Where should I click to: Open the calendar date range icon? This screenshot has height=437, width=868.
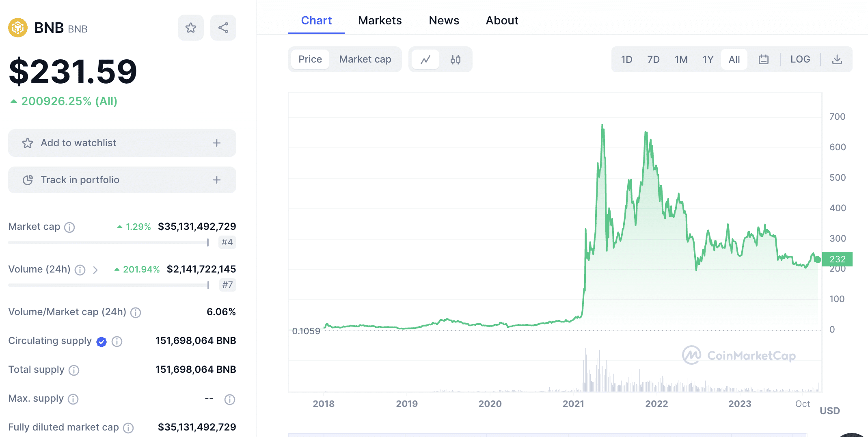(764, 60)
